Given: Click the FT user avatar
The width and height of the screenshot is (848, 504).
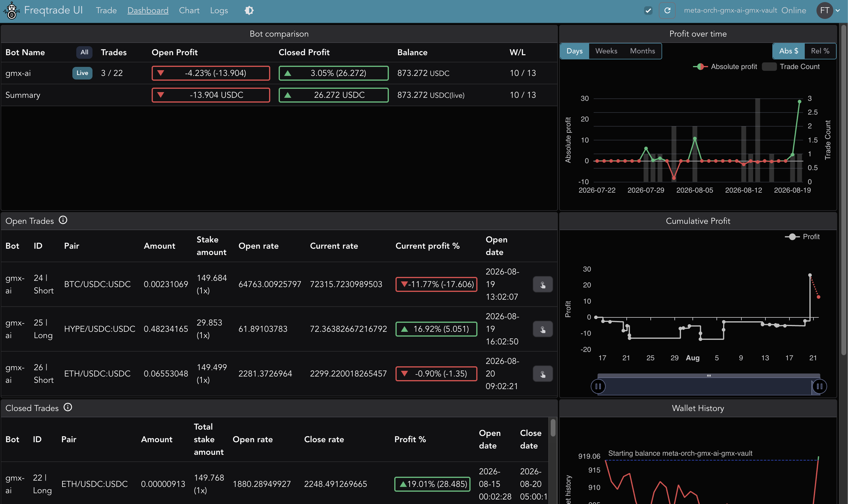Looking at the screenshot, I should [824, 10].
